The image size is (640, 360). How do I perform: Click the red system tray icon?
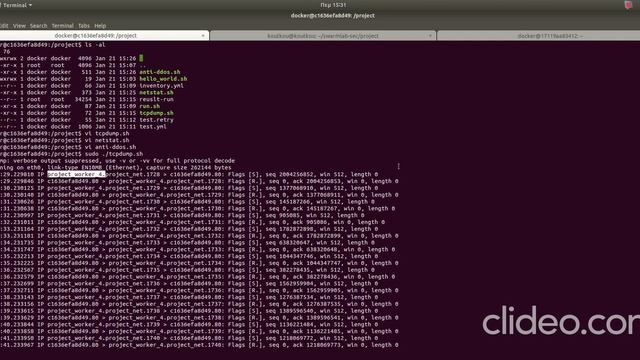[628, 5]
